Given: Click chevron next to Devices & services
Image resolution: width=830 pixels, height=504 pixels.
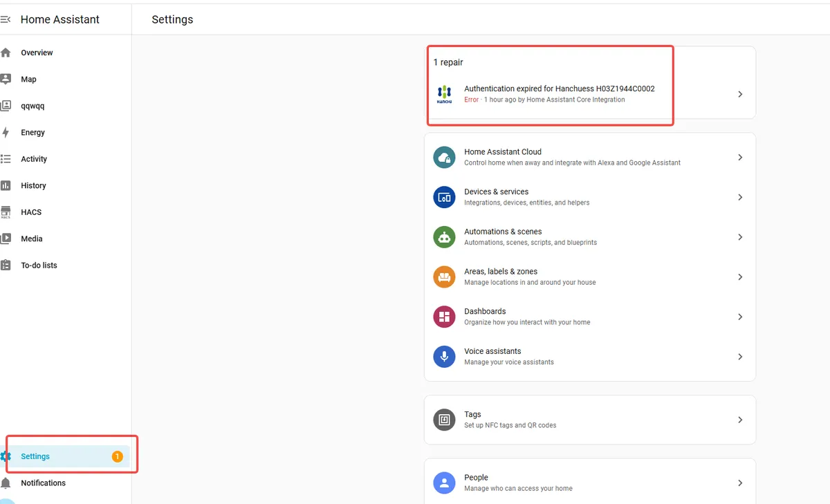Looking at the screenshot, I should tap(740, 197).
